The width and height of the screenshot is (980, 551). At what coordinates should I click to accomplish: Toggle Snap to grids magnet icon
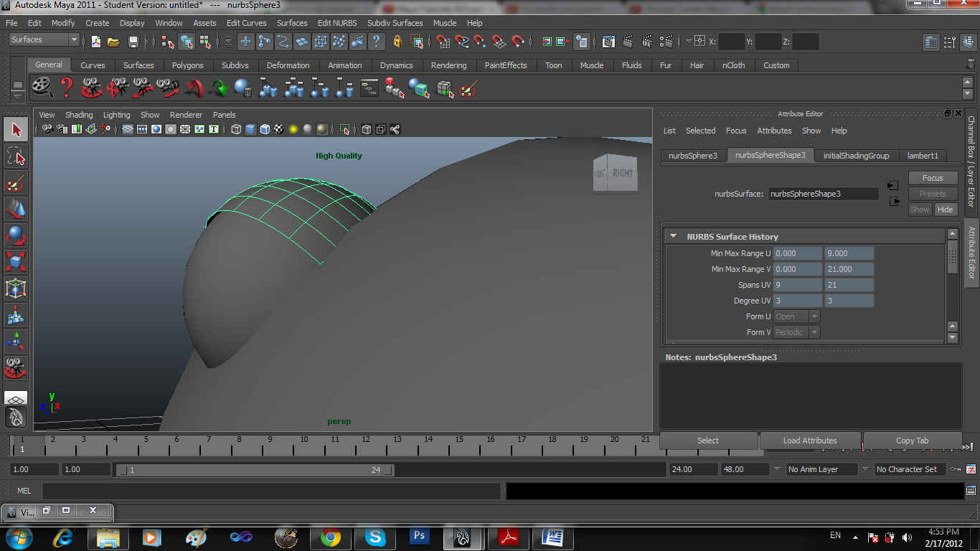(444, 42)
